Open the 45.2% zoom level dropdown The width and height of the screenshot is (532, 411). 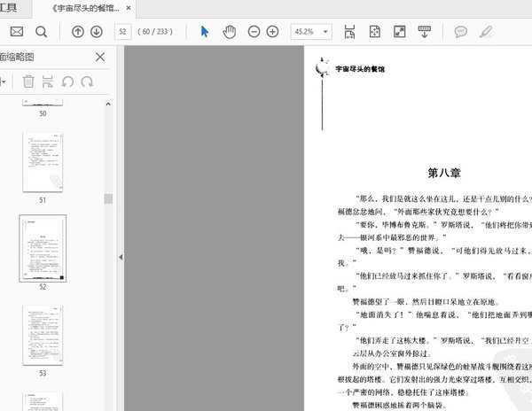pyautogui.click(x=325, y=32)
